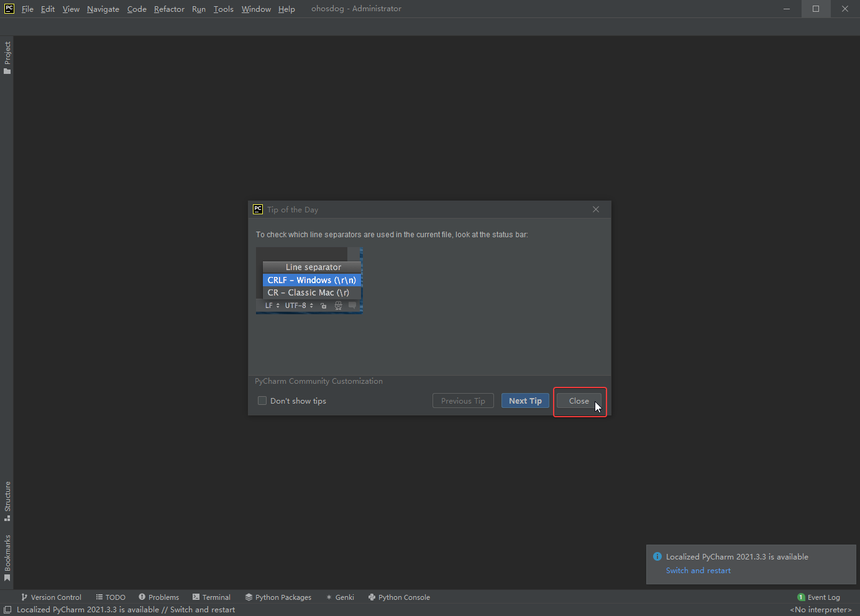Open the Event Log panel
860x616 pixels.
pyautogui.click(x=818, y=597)
